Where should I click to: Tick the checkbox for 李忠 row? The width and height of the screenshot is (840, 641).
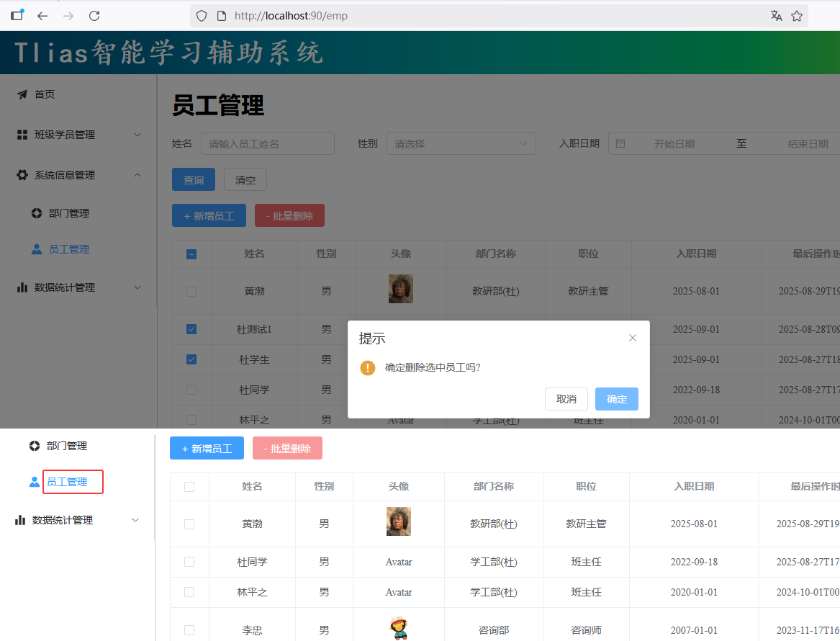click(x=189, y=630)
